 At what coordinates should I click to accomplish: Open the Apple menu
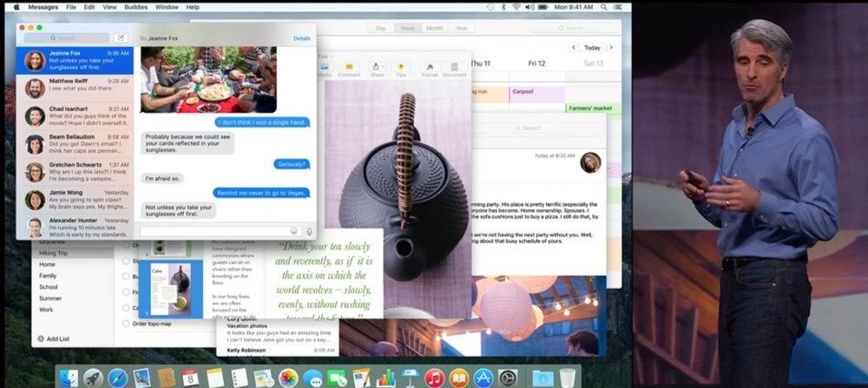(16, 7)
